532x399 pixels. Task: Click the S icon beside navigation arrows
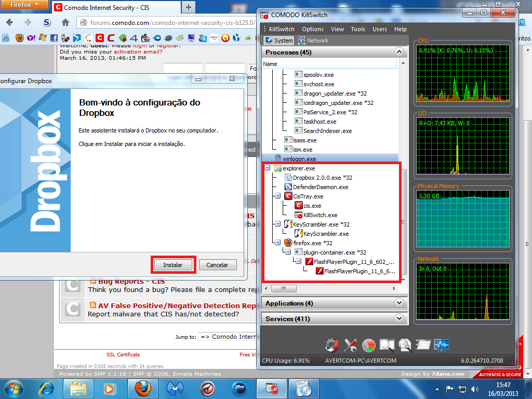[x=47, y=23]
